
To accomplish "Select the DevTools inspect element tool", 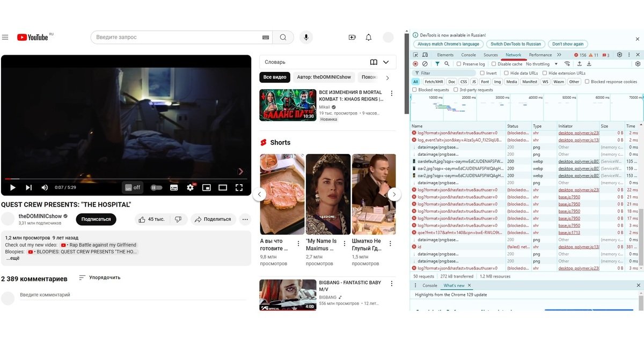I will click(416, 55).
